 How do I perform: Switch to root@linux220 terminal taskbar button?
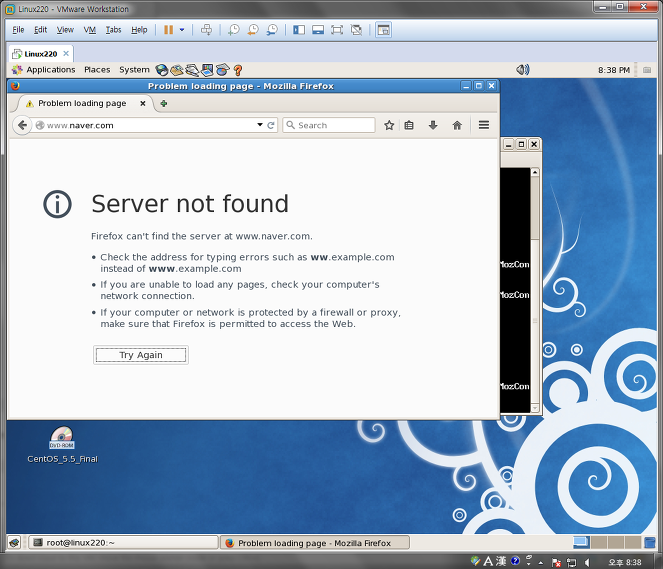tap(123, 542)
